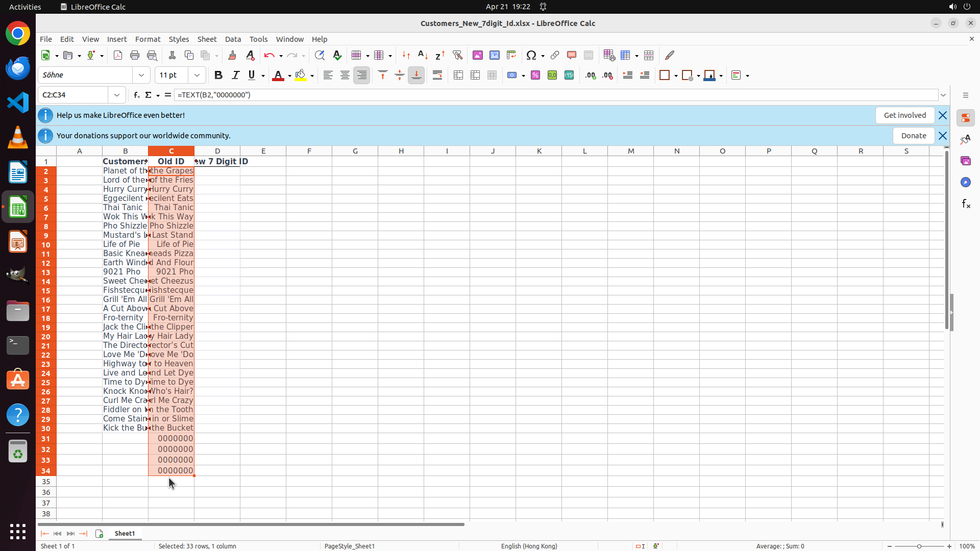980x551 pixels.
Task: Click the Merge and Center Cells icon
Action: pos(458,76)
